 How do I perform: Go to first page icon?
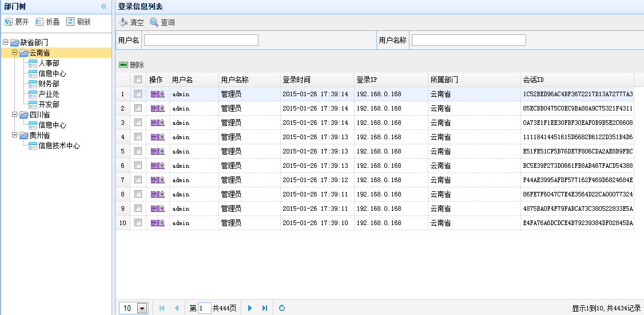162,308
